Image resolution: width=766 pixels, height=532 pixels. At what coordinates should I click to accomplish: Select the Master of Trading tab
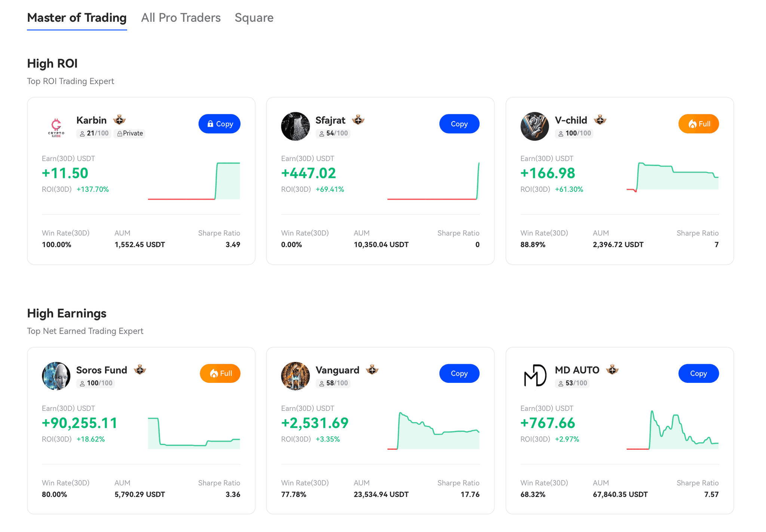click(77, 18)
